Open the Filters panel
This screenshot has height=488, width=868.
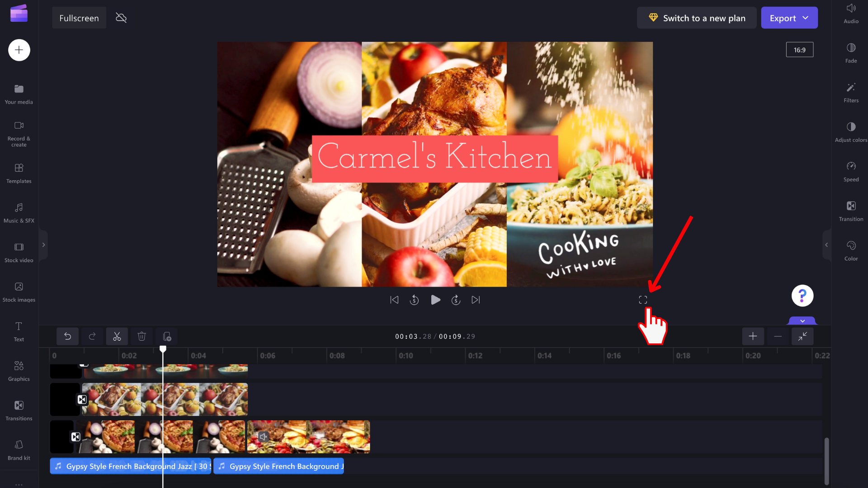851,93
